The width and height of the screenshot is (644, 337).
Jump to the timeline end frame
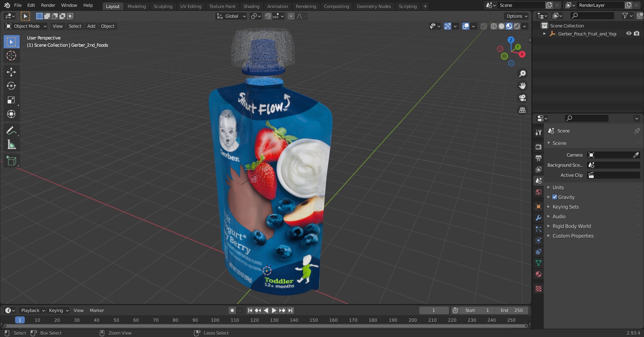tap(290, 310)
